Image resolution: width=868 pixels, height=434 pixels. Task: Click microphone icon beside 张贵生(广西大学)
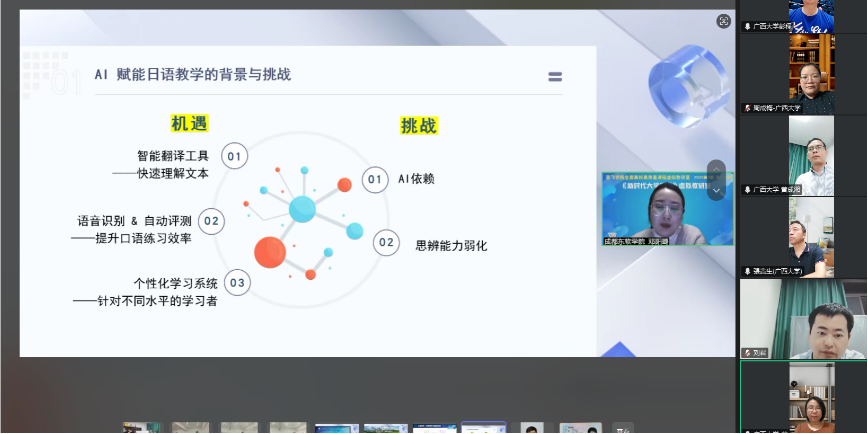pyautogui.click(x=747, y=271)
